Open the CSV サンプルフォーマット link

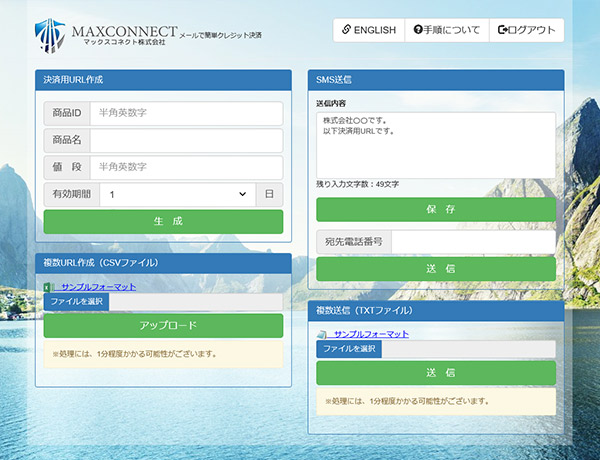tap(98, 287)
